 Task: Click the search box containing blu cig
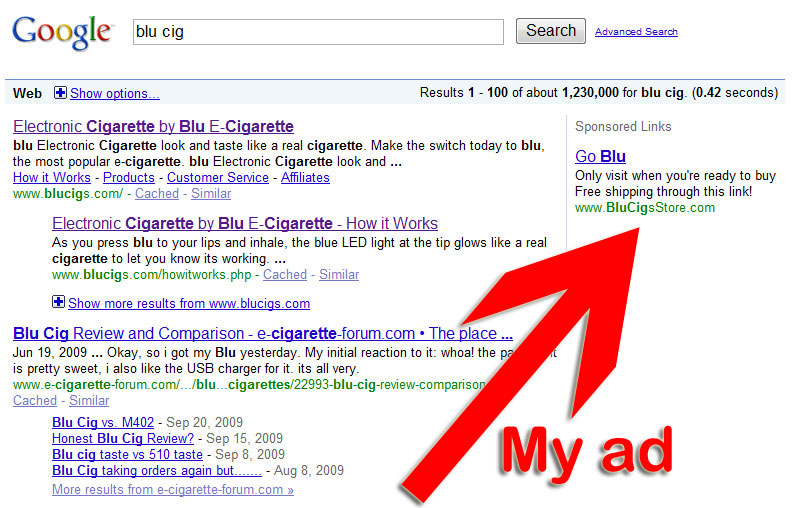[318, 32]
